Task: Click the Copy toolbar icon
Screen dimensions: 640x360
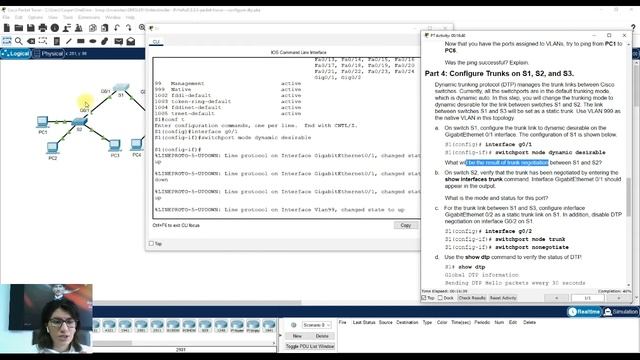Action: [93, 28]
